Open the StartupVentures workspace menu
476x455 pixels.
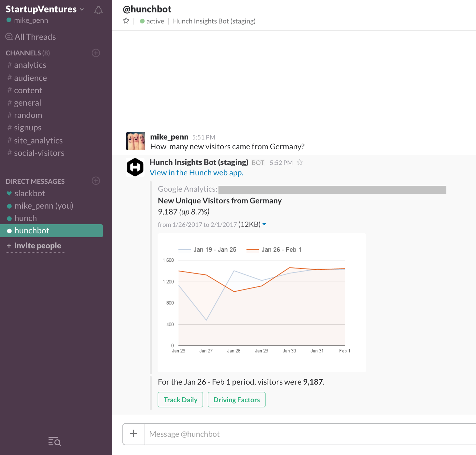(45, 9)
